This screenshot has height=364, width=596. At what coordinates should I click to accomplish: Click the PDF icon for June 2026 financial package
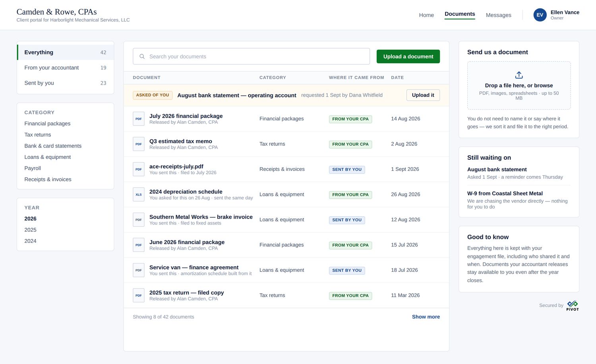[139, 245]
